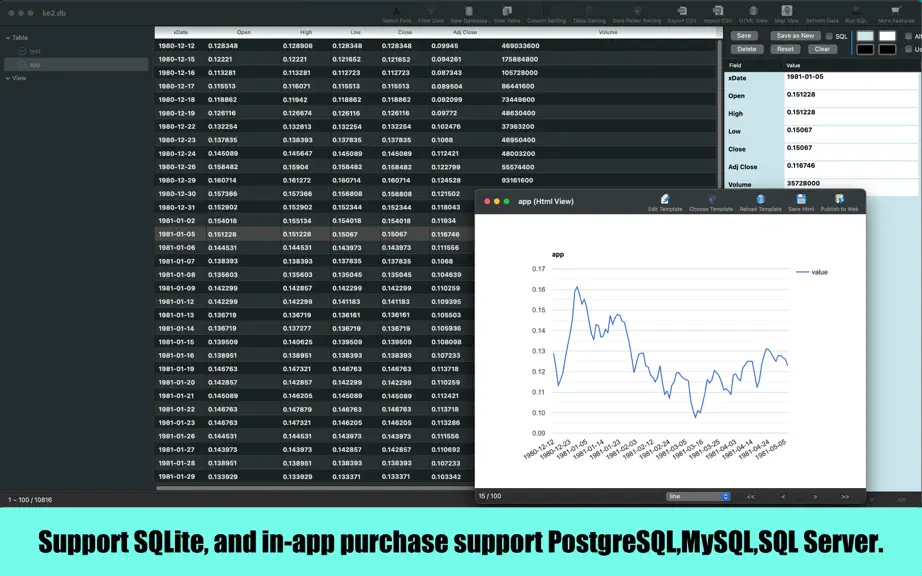The image size is (922, 576).
Task: Click the Save Html icon
Action: 801,200
